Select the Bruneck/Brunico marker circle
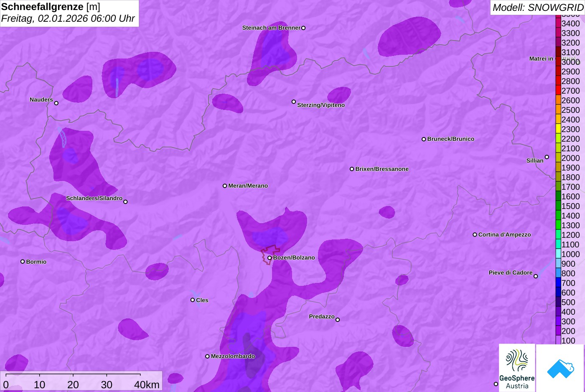 coord(424,139)
